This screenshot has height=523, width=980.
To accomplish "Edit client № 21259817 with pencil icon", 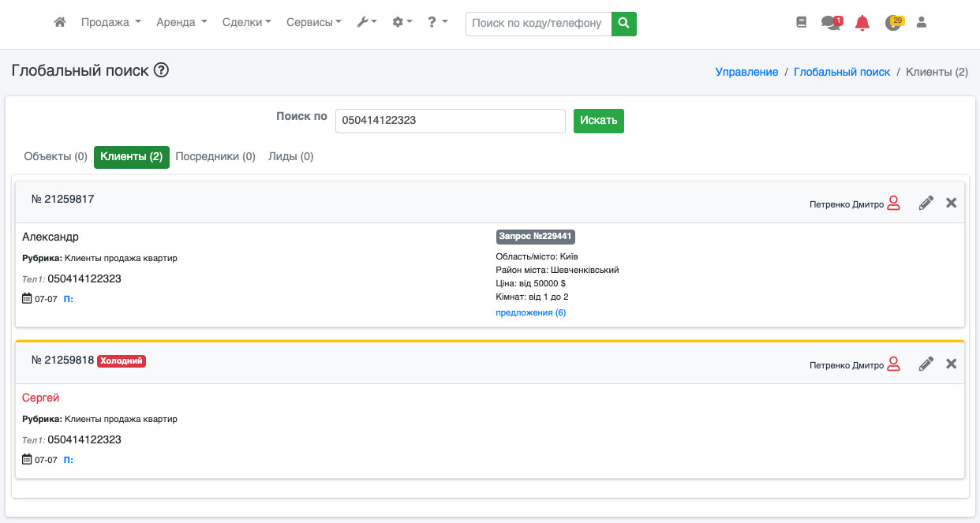I will 926,204.
